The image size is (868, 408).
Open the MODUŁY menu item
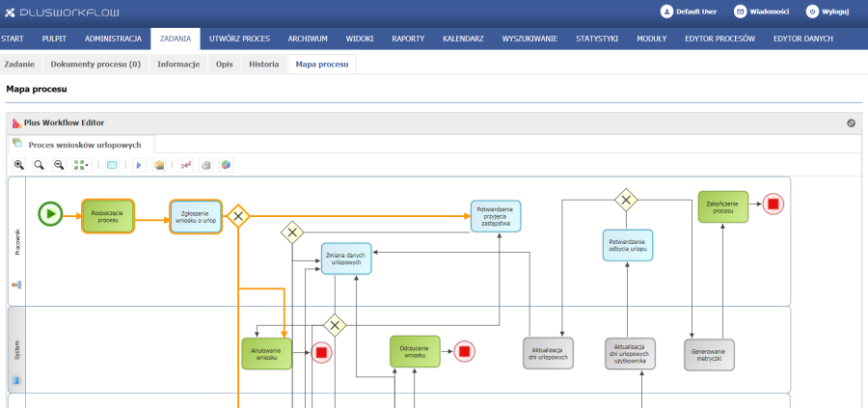click(x=652, y=39)
